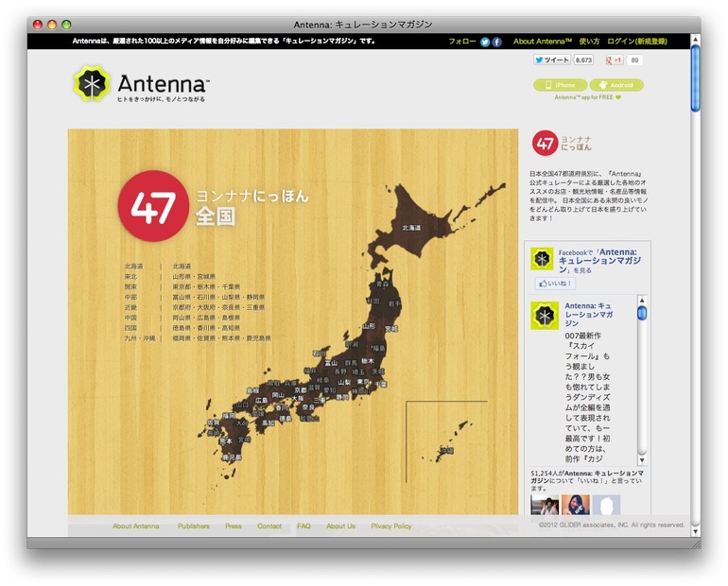Click 北海道 prefecture link in the list
Screen dimensions: 728x586
pyautogui.click(x=182, y=267)
